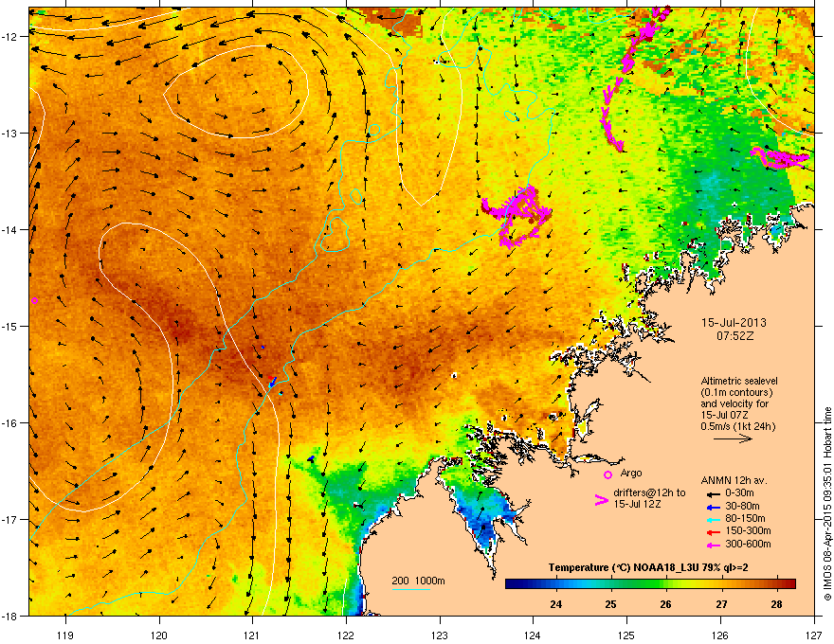Click longitude axis label 125
Screen dimensions: 834x644
coord(626,635)
